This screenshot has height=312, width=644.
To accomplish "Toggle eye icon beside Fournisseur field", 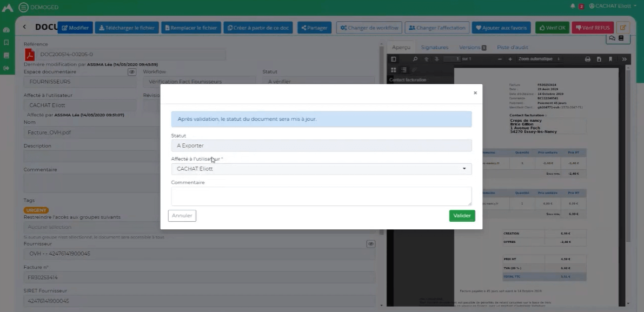I will point(371,244).
